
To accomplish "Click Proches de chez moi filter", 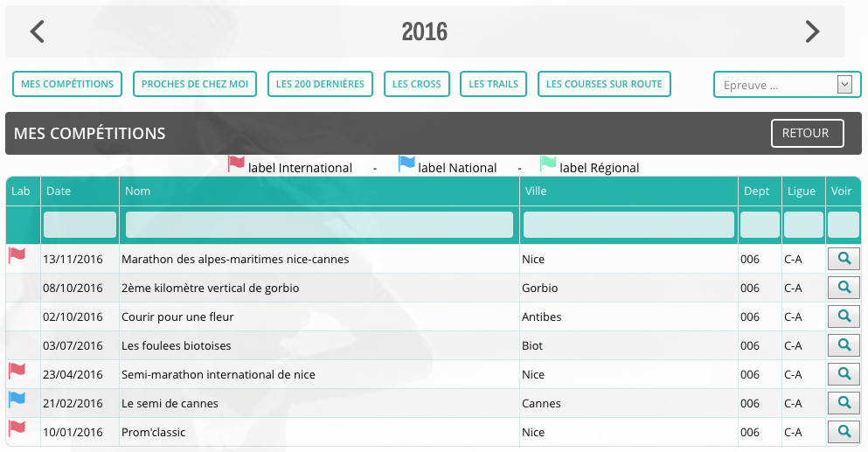I will [194, 85].
